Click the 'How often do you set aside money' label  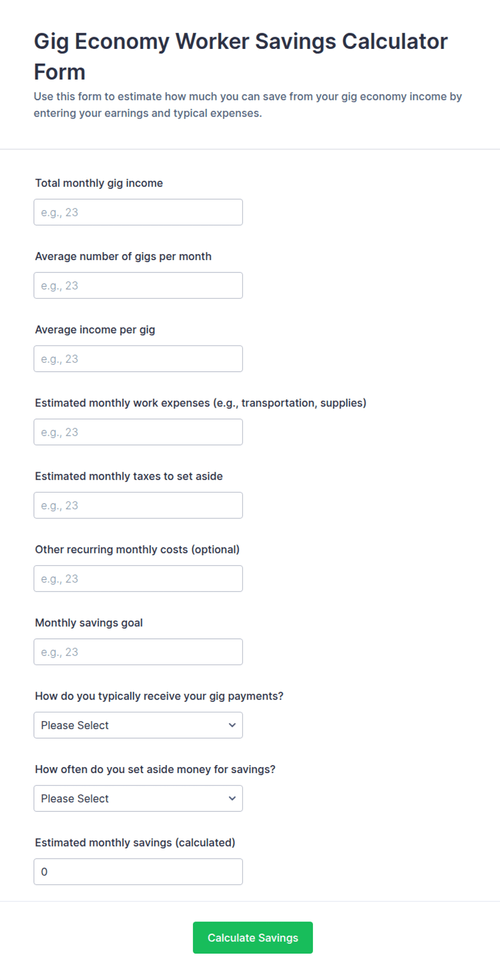(155, 769)
